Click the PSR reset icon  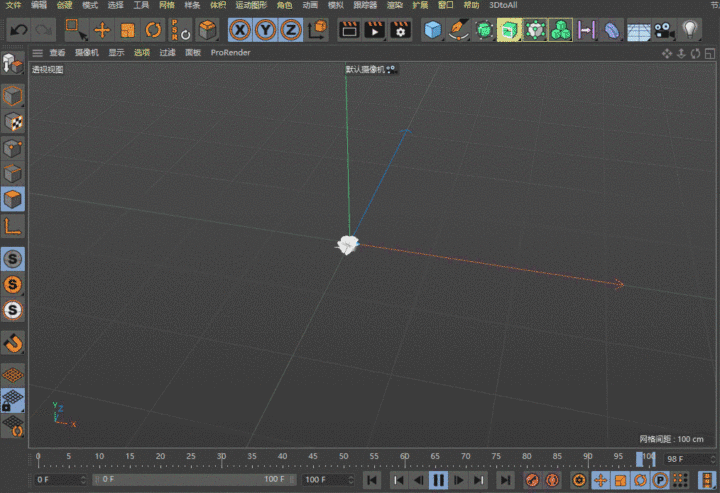tap(180, 30)
